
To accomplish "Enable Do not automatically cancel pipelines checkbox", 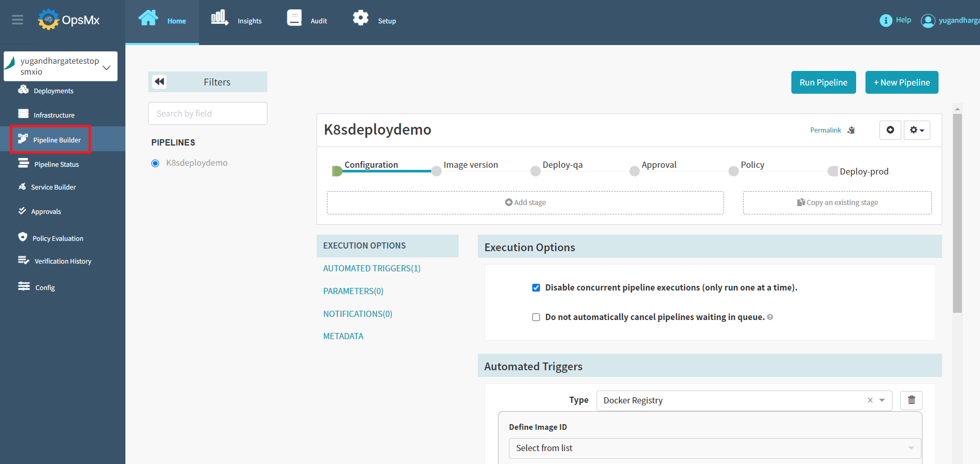I will (x=536, y=317).
